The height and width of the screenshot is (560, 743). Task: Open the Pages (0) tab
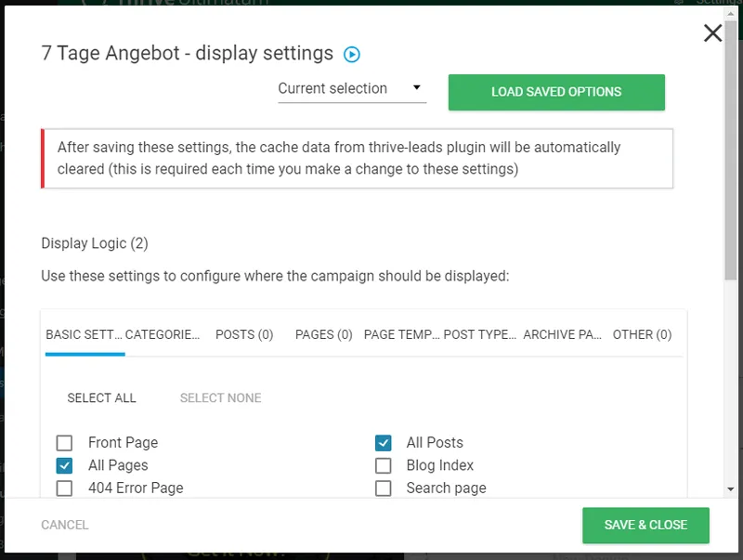coord(323,334)
